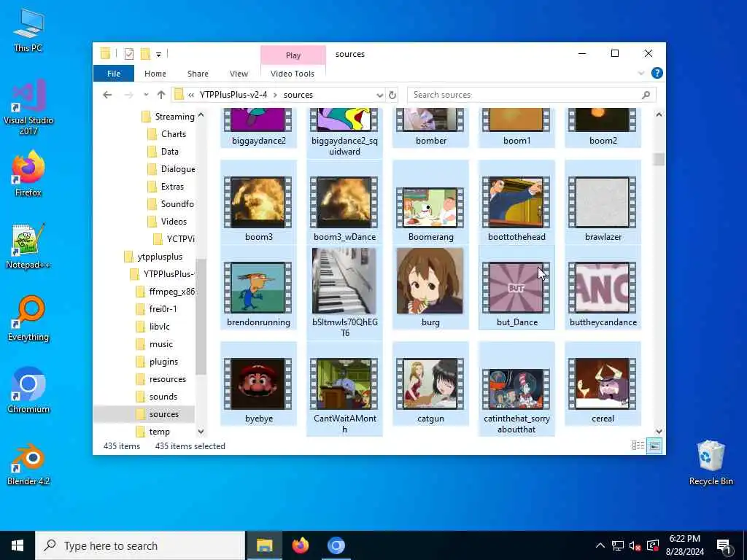Viewport: 747px width, 560px height.
Task: Switch to large thumbnails view
Action: coord(654,446)
